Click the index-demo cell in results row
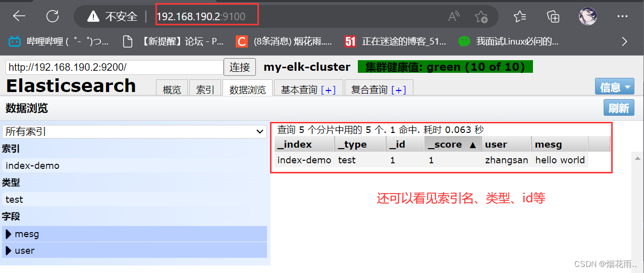The width and height of the screenshot is (644, 273). (304, 160)
